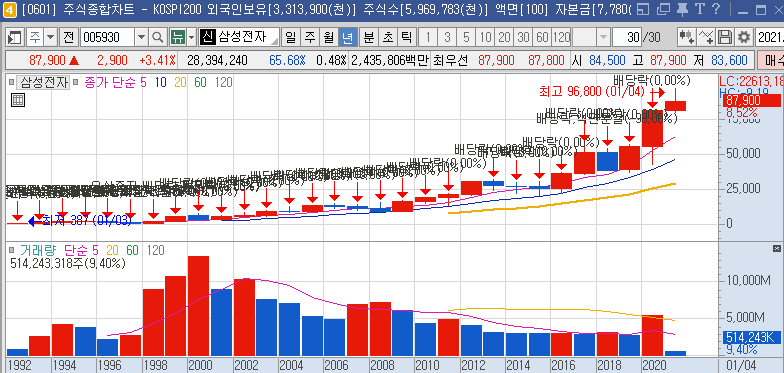Image resolution: width=784 pixels, height=373 pixels.
Task: Expand the stock code 005930 history dropdown
Action: pos(142,36)
